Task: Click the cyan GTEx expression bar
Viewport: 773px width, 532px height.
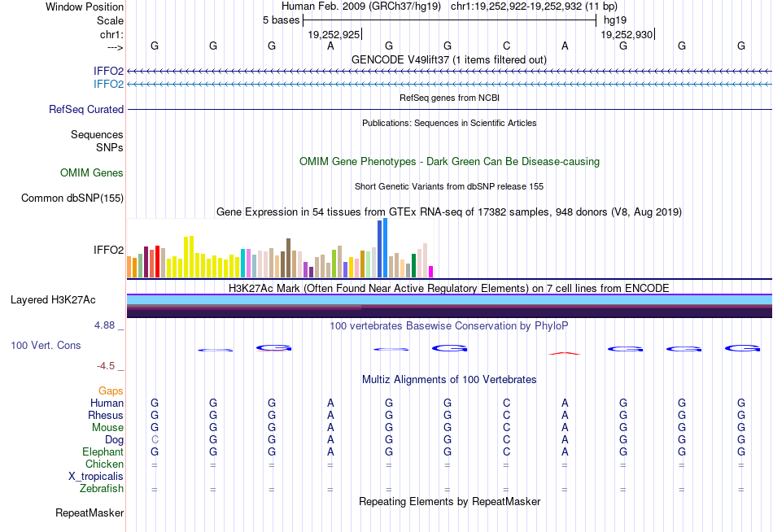Action: (x=242, y=264)
